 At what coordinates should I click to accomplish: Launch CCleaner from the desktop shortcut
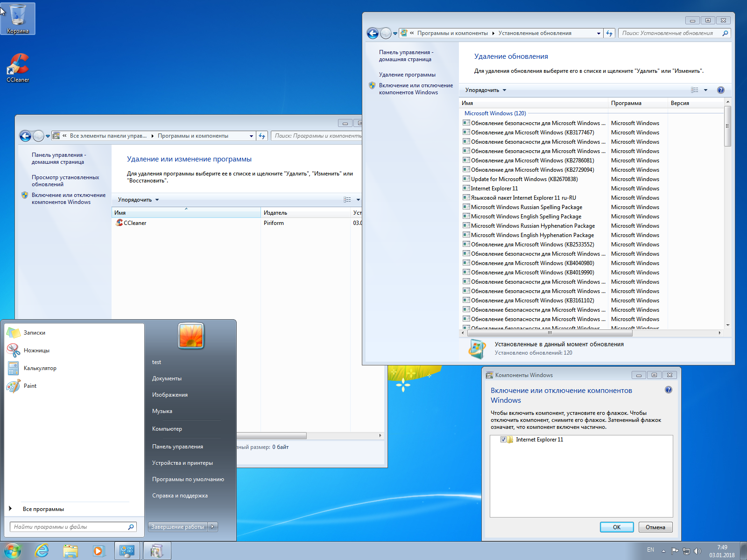(18, 68)
